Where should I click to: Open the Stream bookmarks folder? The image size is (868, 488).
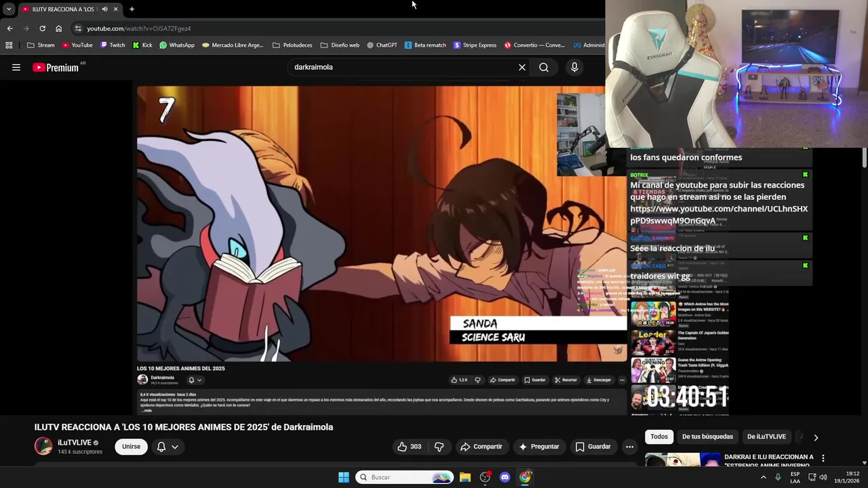(41, 45)
